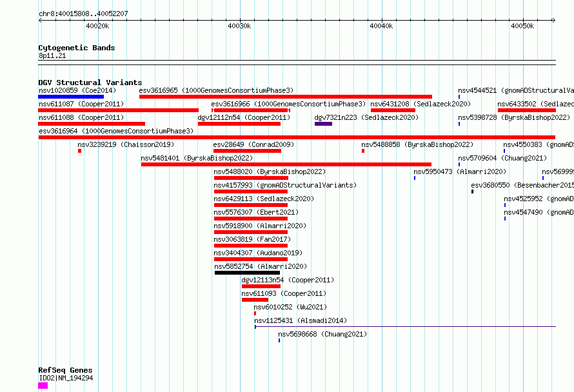Open the nsv5918900 (Almarri2020) label
This screenshot has width=574, height=392.
[x=260, y=226]
